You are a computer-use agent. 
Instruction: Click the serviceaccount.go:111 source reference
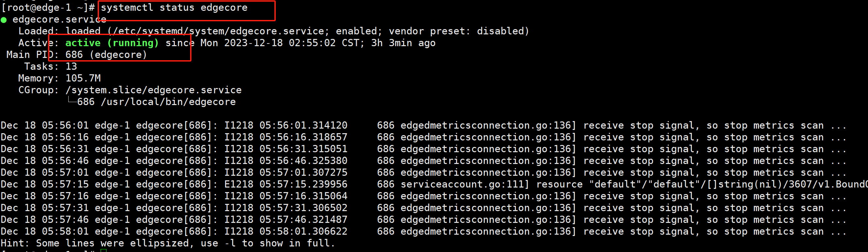(x=465, y=185)
